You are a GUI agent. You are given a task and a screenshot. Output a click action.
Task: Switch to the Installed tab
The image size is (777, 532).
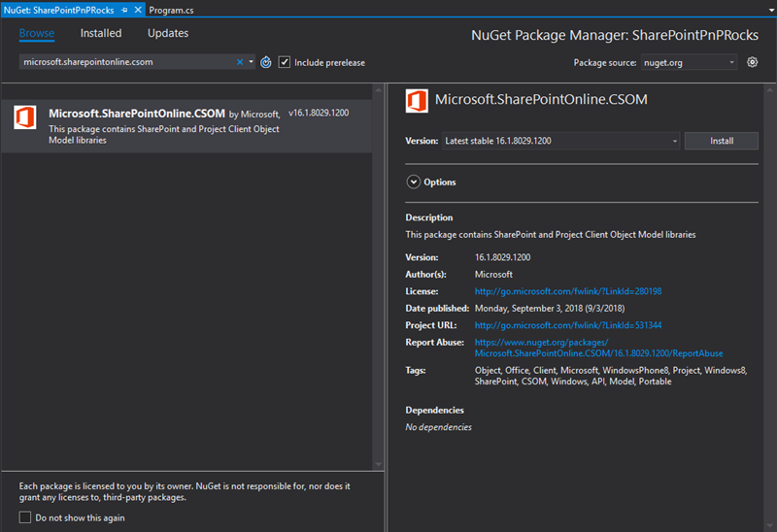(101, 33)
